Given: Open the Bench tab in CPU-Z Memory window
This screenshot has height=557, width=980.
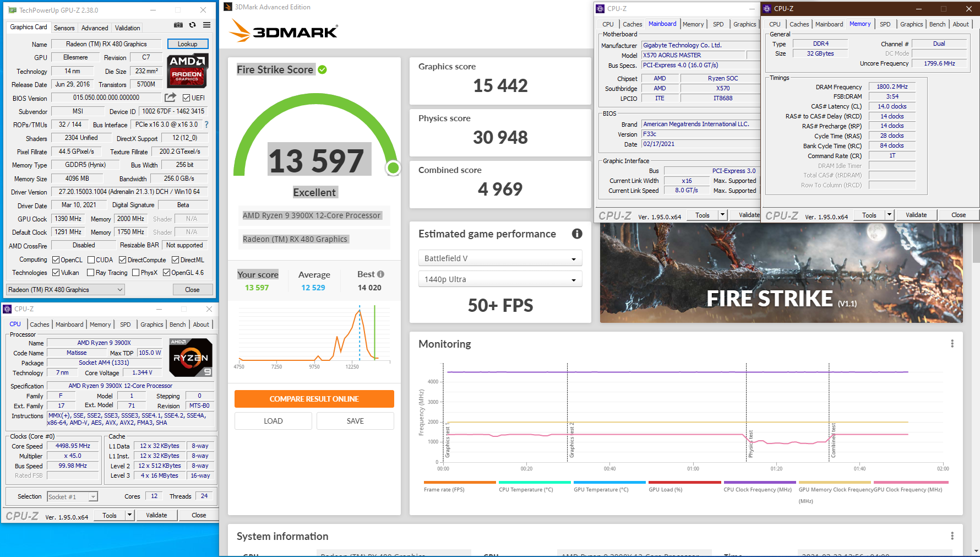Looking at the screenshot, I should point(937,24).
